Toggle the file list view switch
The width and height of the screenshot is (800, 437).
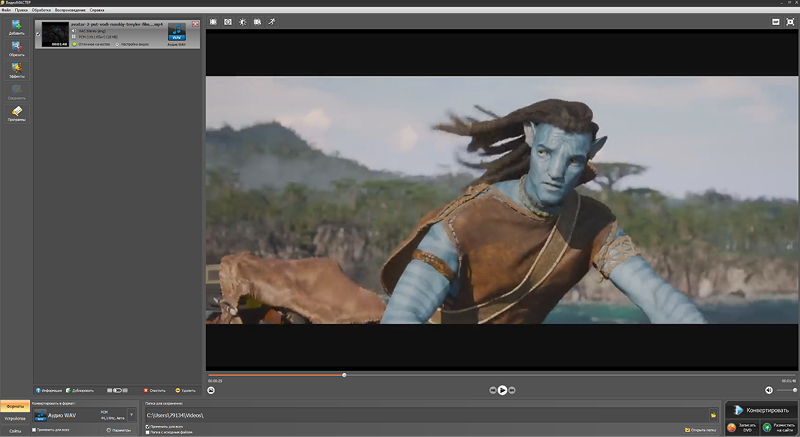pos(117,391)
